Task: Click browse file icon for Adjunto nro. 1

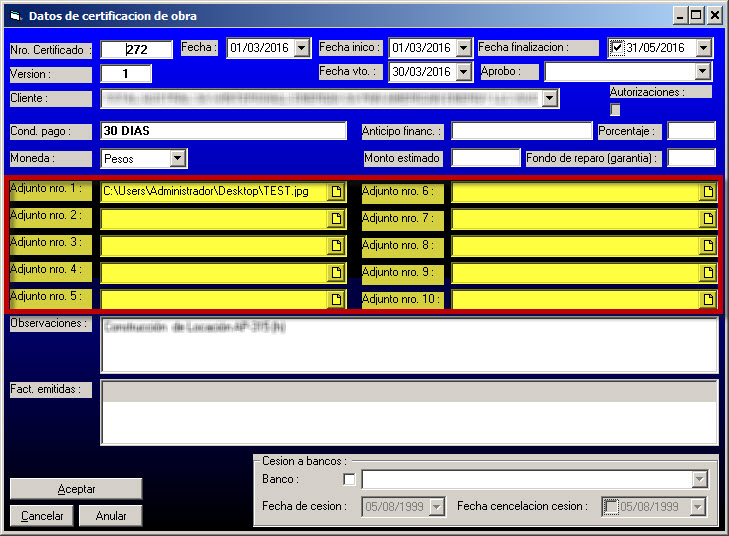Action: pyautogui.click(x=337, y=192)
